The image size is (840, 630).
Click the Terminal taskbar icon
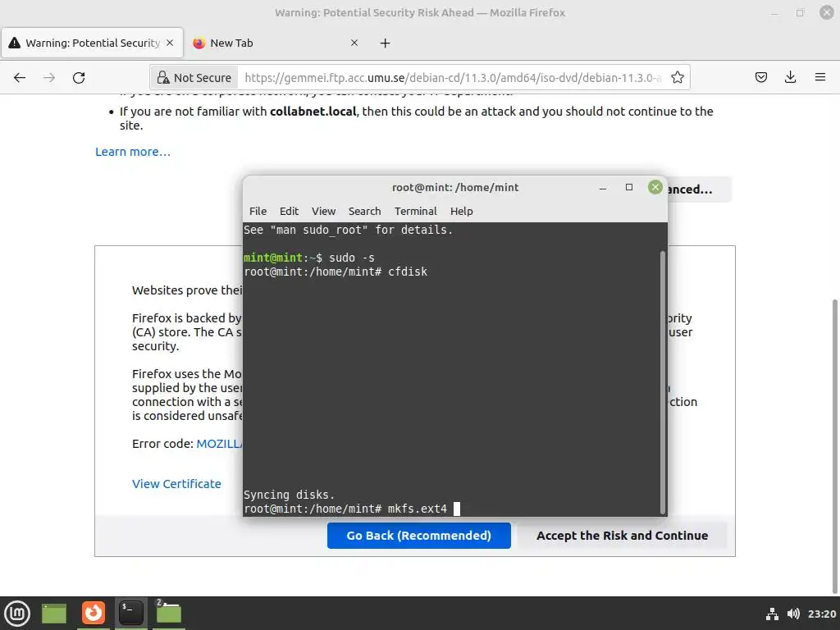pyautogui.click(x=131, y=613)
